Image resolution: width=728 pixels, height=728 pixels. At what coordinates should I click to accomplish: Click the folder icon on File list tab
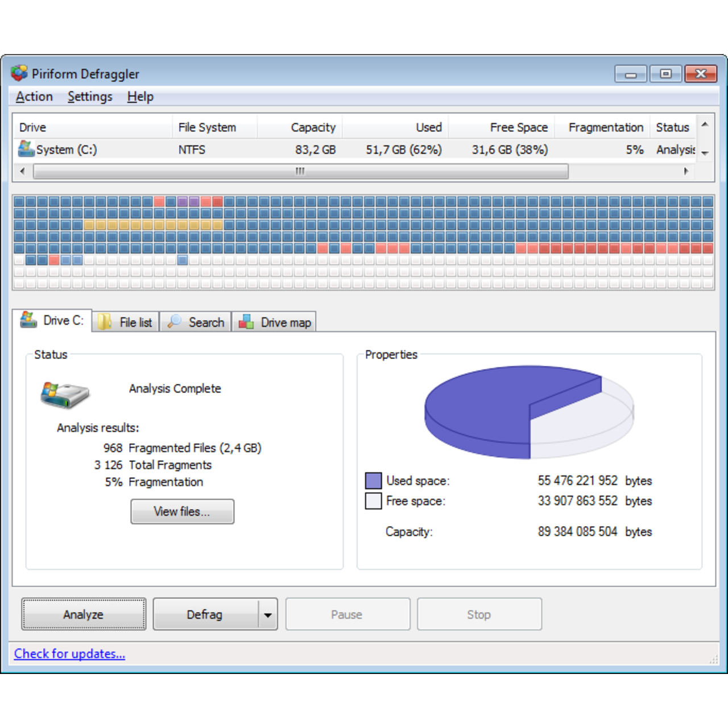105,322
